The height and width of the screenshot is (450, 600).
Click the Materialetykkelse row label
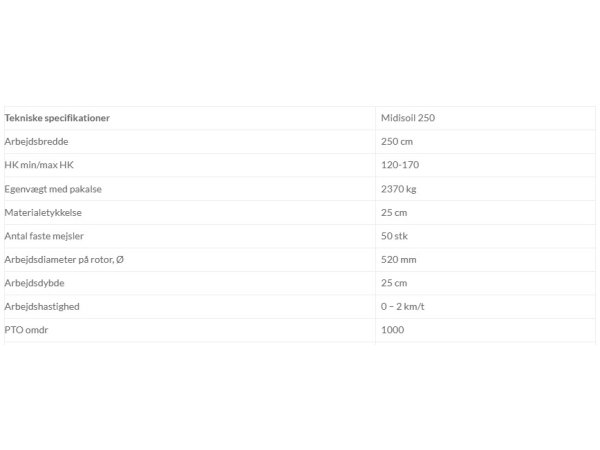43,213
